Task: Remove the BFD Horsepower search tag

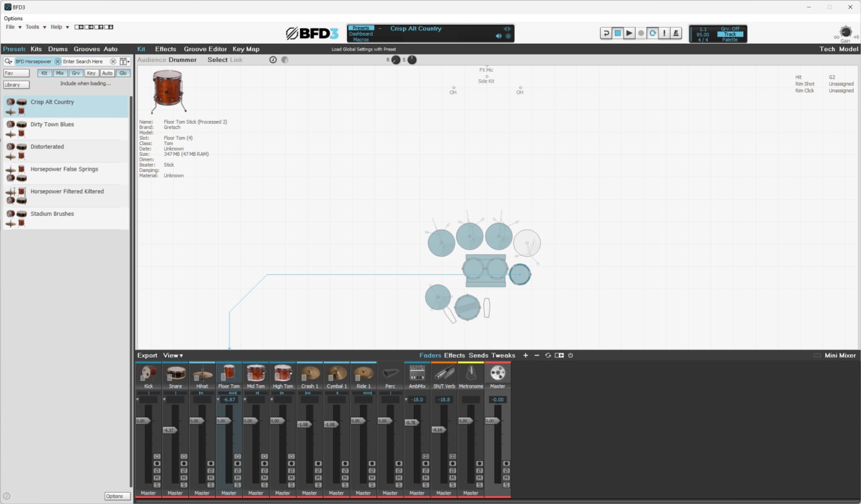Action: [57, 61]
